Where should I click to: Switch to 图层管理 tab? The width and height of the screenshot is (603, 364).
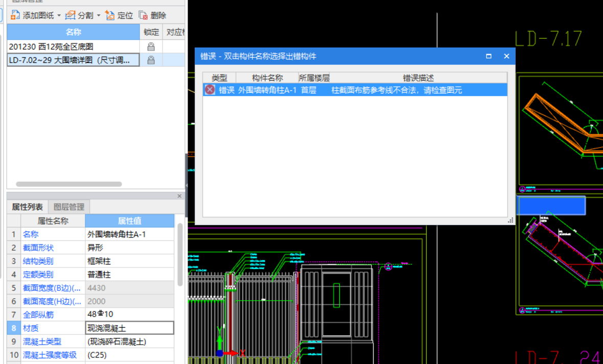(x=69, y=207)
